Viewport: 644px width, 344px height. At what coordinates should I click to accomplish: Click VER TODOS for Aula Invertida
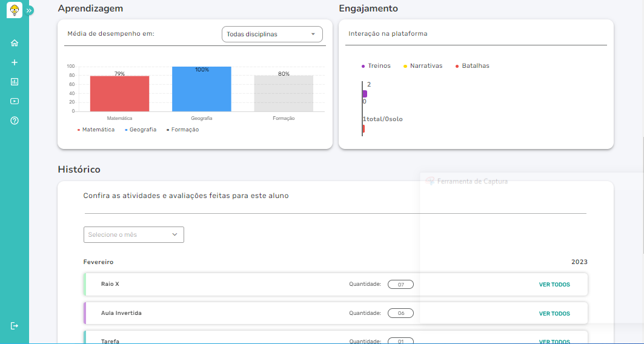click(x=554, y=314)
